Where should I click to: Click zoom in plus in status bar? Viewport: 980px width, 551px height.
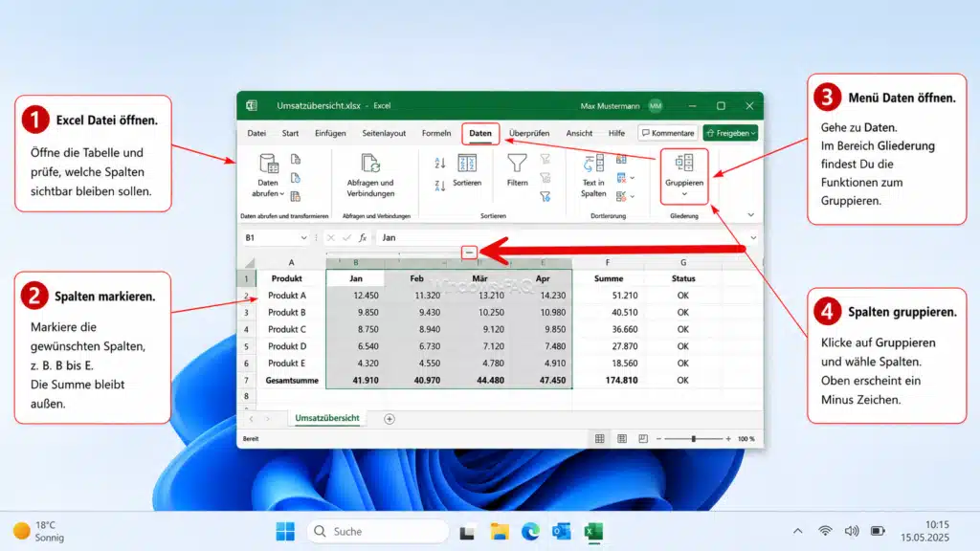click(x=728, y=438)
